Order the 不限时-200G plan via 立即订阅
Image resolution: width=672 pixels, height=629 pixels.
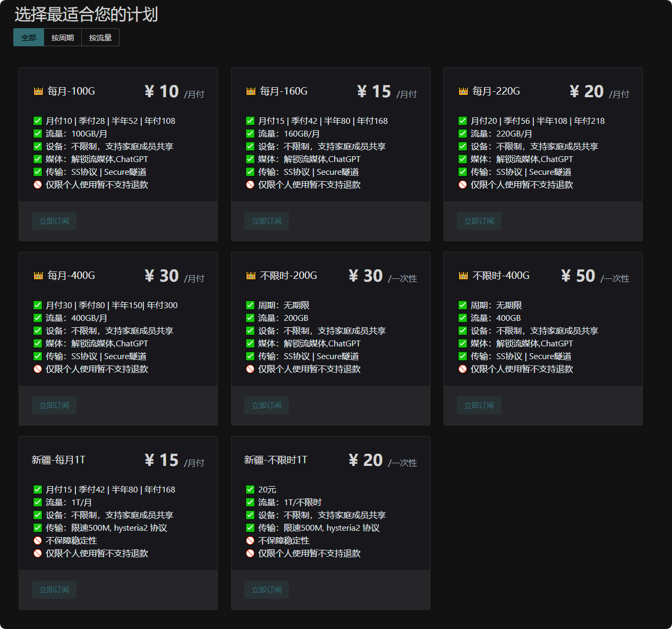tap(267, 405)
